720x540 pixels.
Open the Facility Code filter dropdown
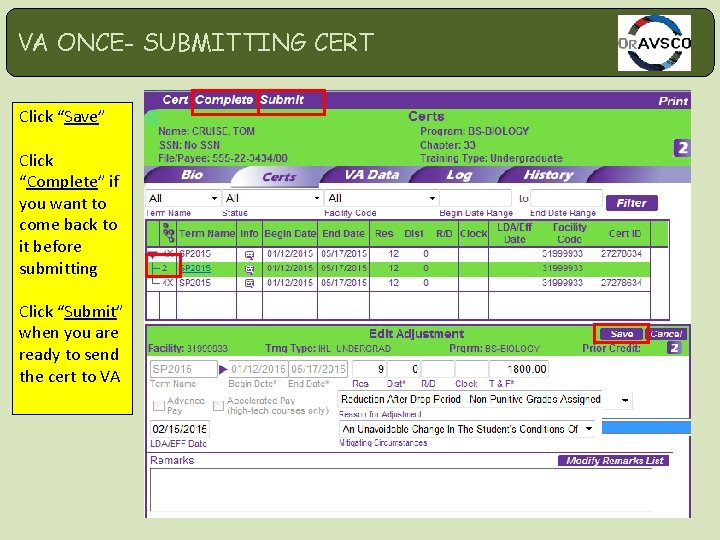coord(381,198)
